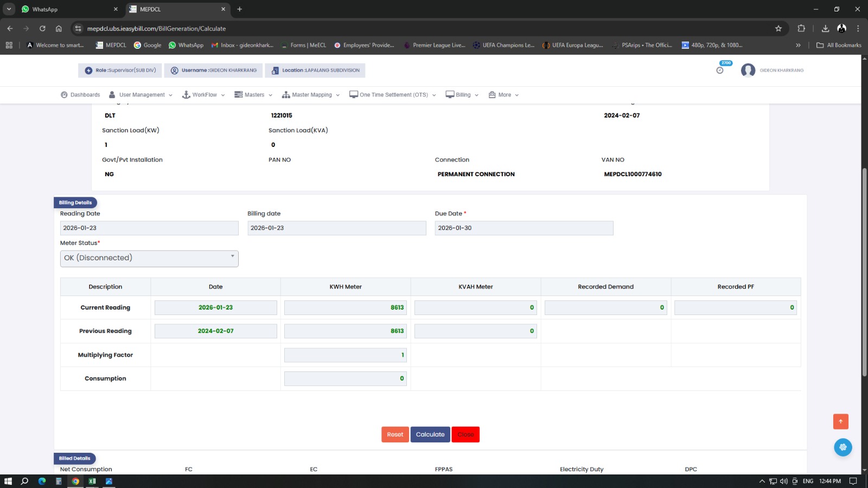Open the user profile avatar icon
This screenshot has height=488, width=868.
[x=748, y=70]
